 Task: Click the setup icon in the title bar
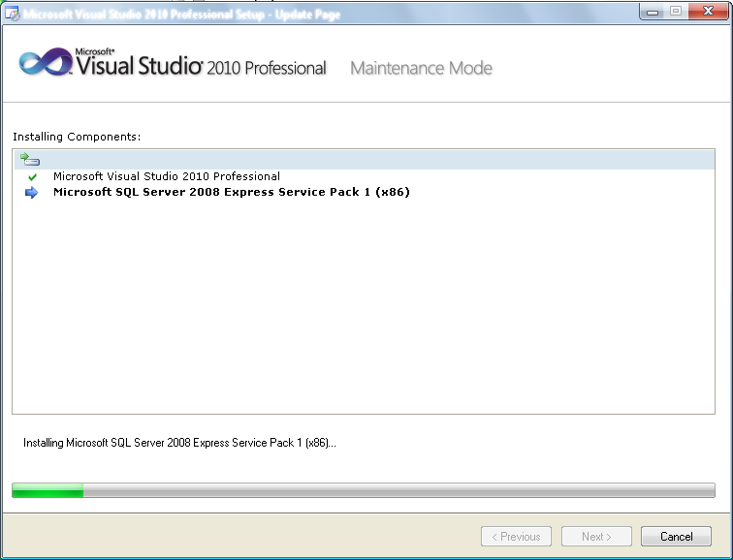click(x=13, y=14)
